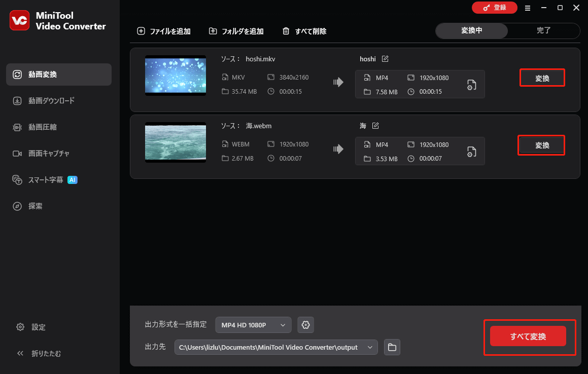588x374 pixels.
Task: Open output format settings for 海.webm row
Action: pos(471,152)
